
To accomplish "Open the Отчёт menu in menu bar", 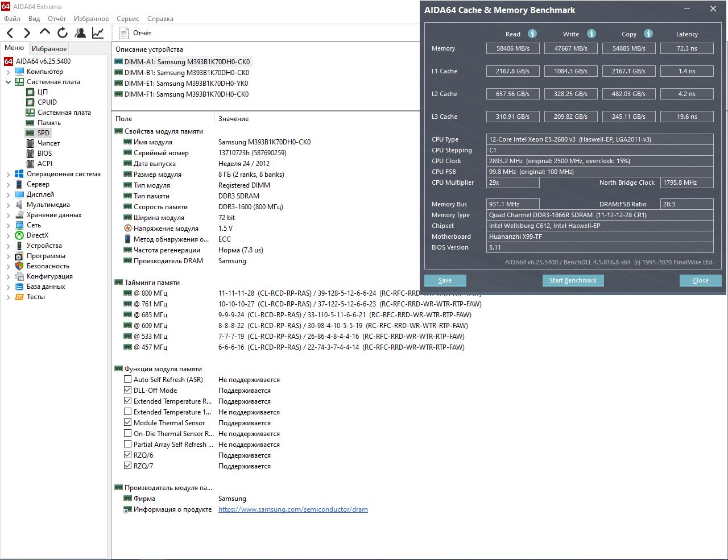I will (x=57, y=19).
